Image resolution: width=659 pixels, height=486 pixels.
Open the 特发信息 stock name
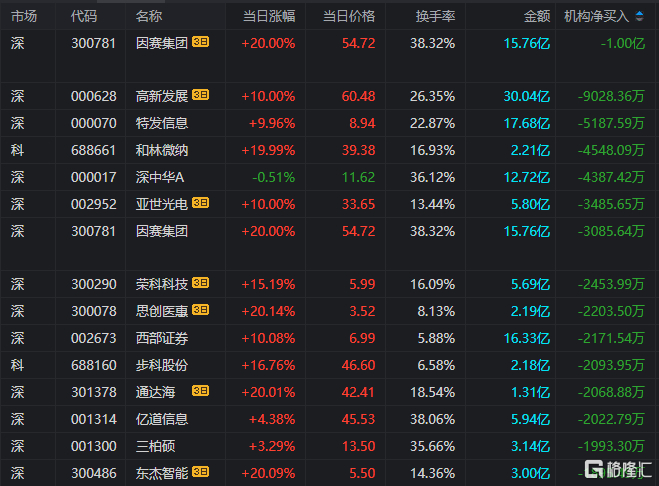pyautogui.click(x=162, y=123)
